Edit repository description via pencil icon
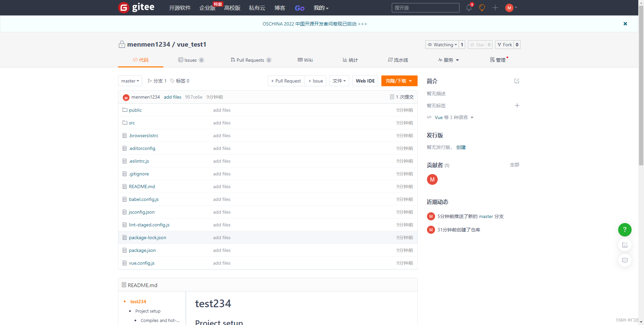The height and width of the screenshot is (325, 644). point(517,81)
